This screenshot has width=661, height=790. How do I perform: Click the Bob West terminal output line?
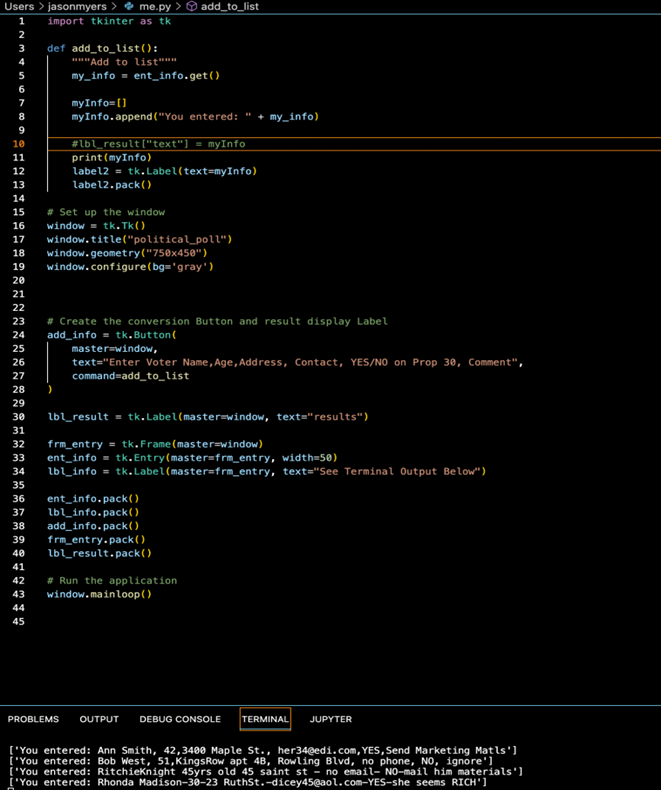[x=250, y=761]
